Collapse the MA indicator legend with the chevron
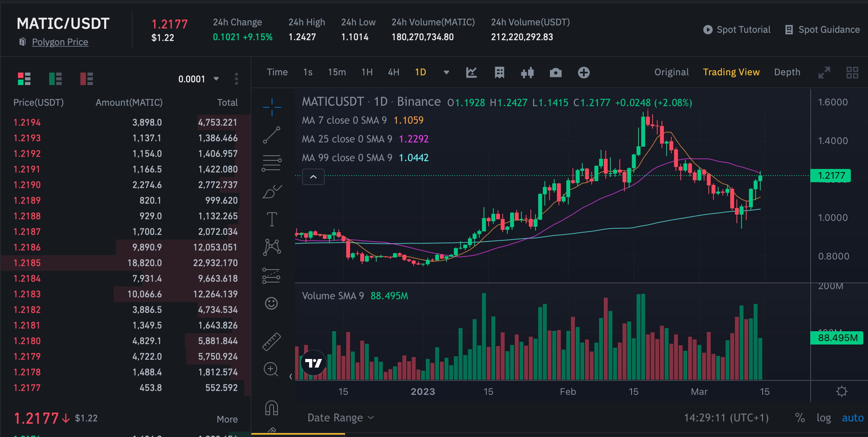This screenshot has height=437, width=868. [x=313, y=176]
